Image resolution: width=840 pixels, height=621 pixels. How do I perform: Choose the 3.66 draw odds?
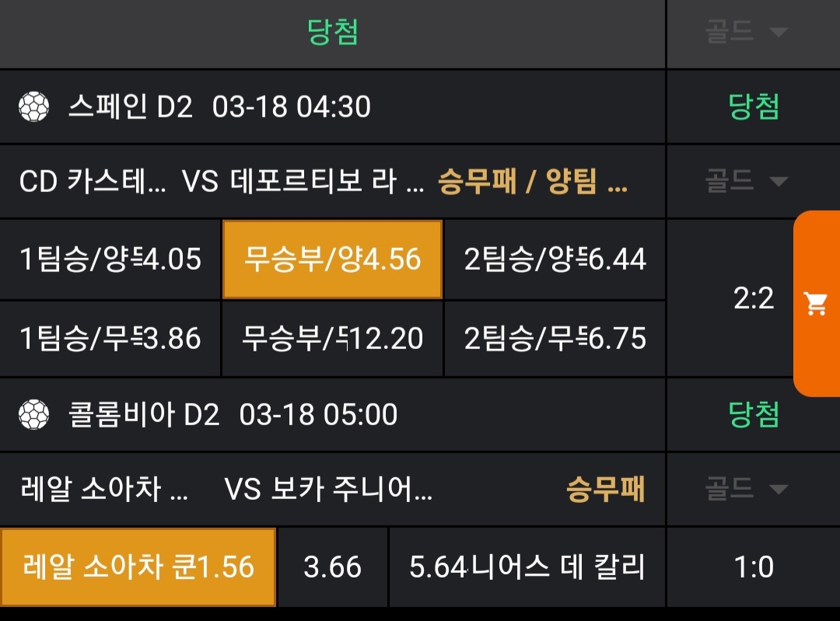point(333,567)
